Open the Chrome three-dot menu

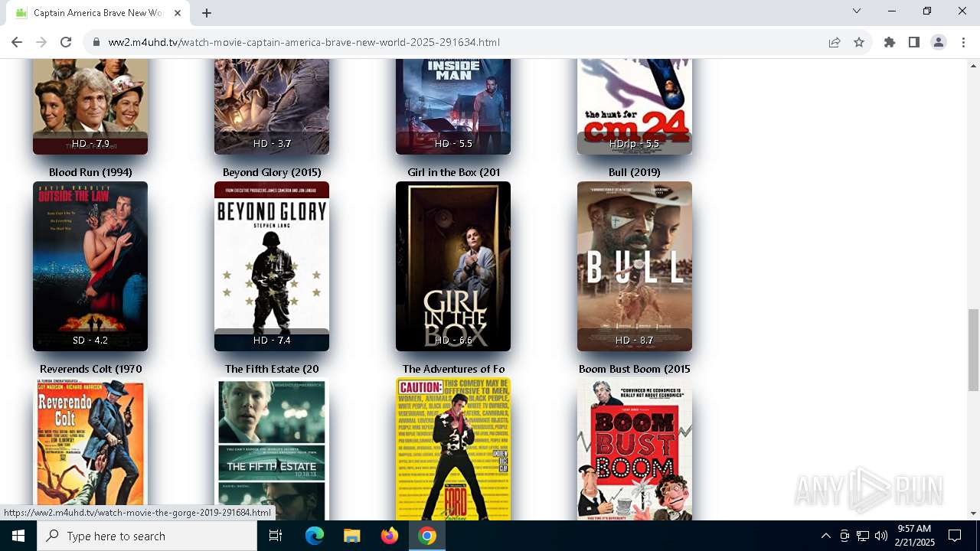pos(963,42)
